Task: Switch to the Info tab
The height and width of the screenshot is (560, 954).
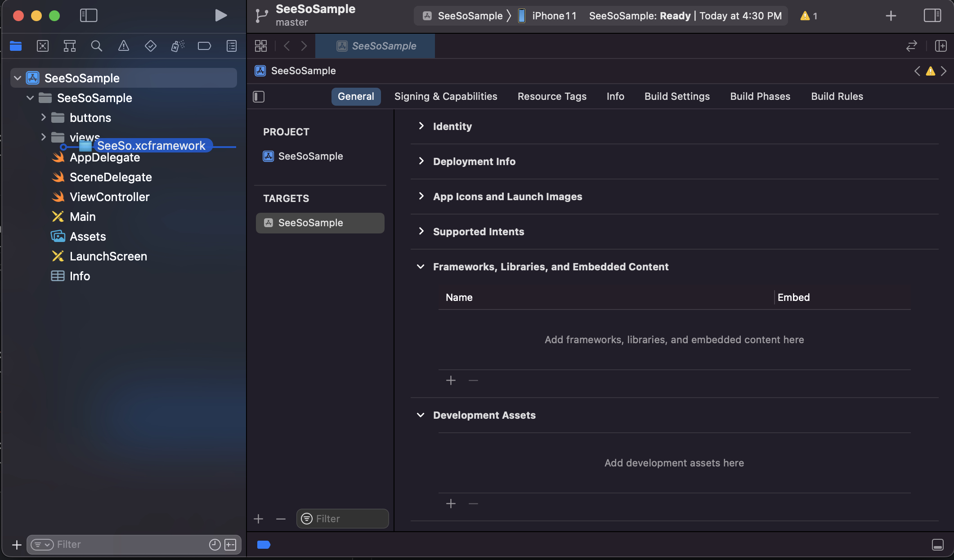Action: click(x=615, y=97)
